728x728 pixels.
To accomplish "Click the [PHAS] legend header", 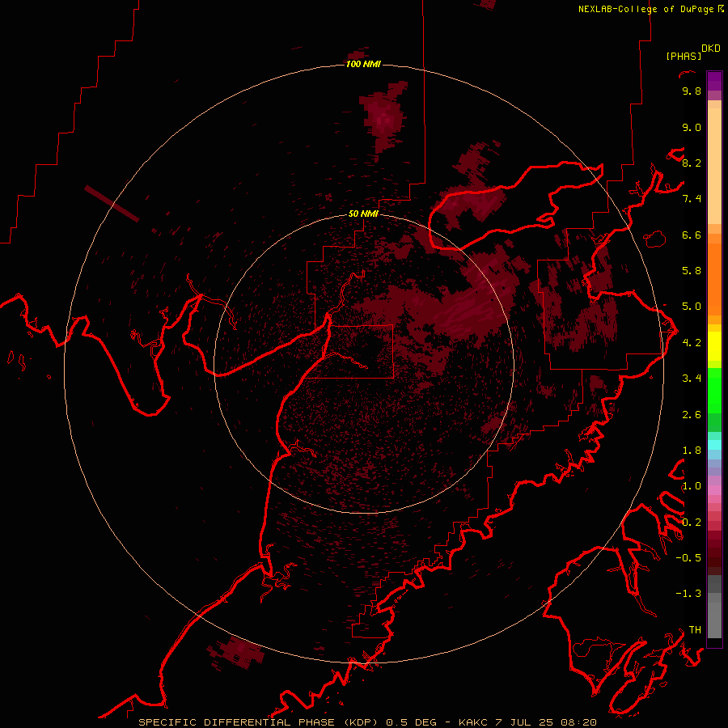I will click(x=684, y=56).
